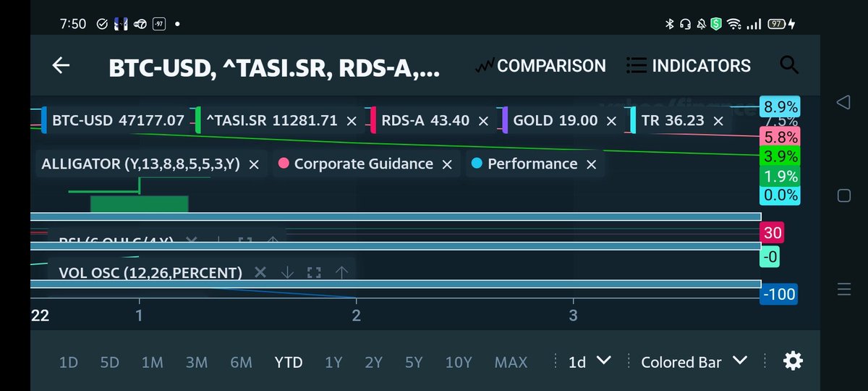
Task: Select the 2Y time range
Action: pyautogui.click(x=373, y=362)
